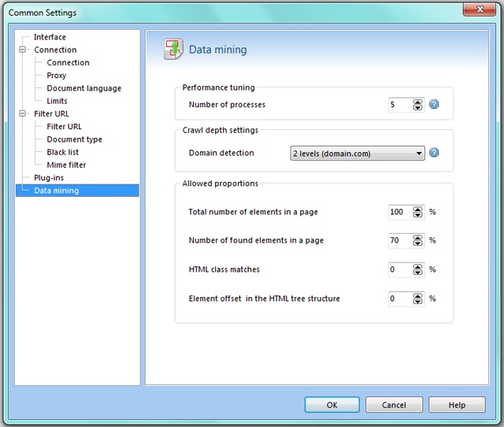Click the OK button
This screenshot has width=504, height=427.
[x=332, y=405]
